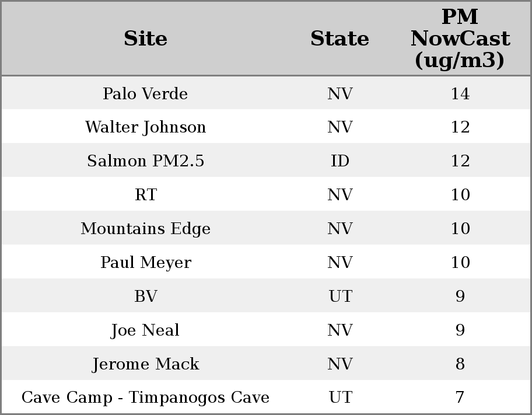Select the PM value 12 for Walter Johnson
Screen dimensions: 532x415
(460, 127)
